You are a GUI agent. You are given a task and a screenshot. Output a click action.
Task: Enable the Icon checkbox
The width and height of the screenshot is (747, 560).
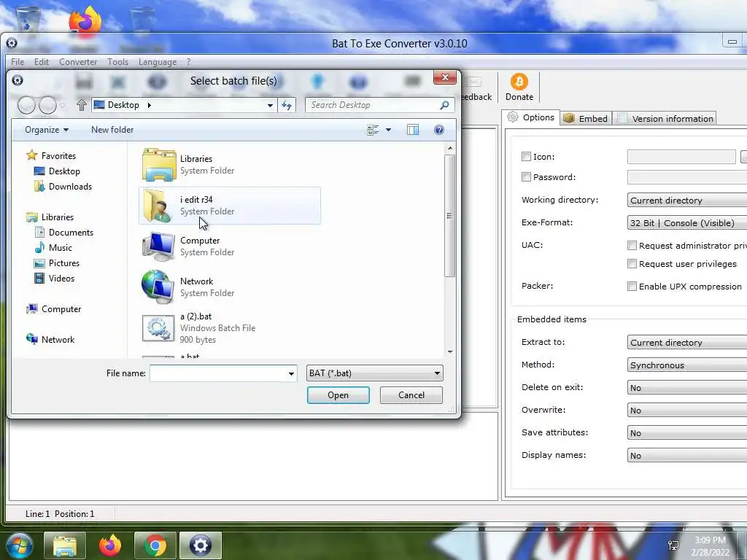pyautogui.click(x=526, y=157)
